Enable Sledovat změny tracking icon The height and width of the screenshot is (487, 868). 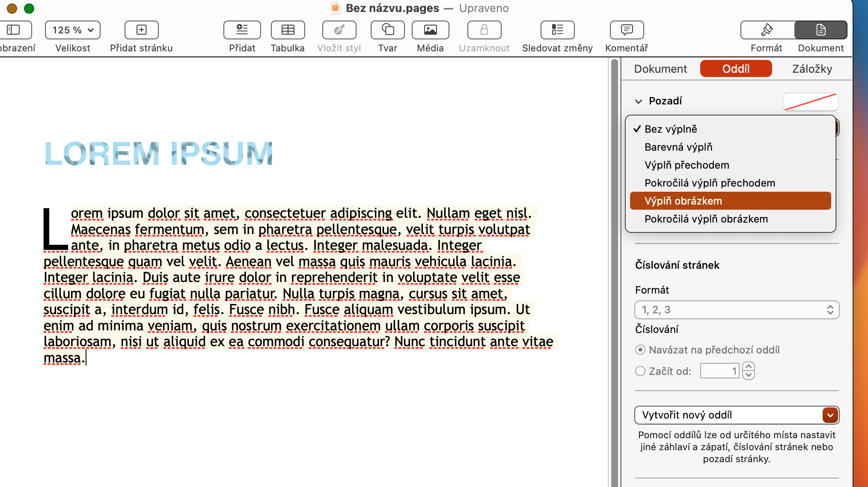pos(557,30)
